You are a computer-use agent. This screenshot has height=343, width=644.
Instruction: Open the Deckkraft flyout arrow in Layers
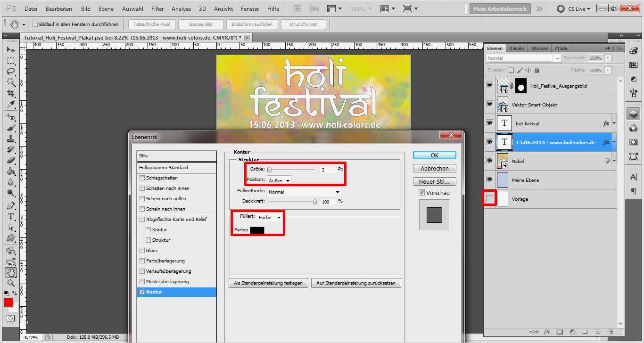[609, 58]
